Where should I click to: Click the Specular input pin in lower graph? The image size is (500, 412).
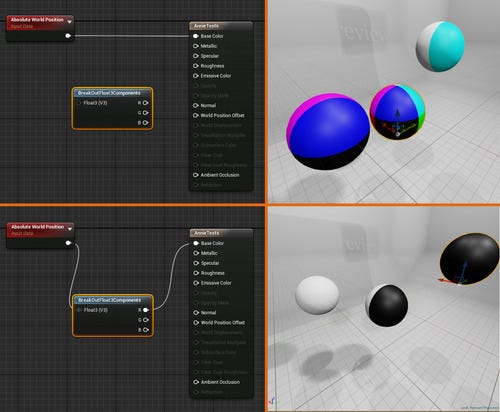tap(196, 263)
